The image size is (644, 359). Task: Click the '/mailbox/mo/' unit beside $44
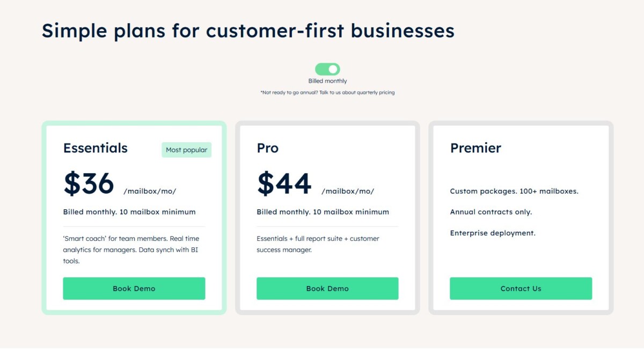348,192
